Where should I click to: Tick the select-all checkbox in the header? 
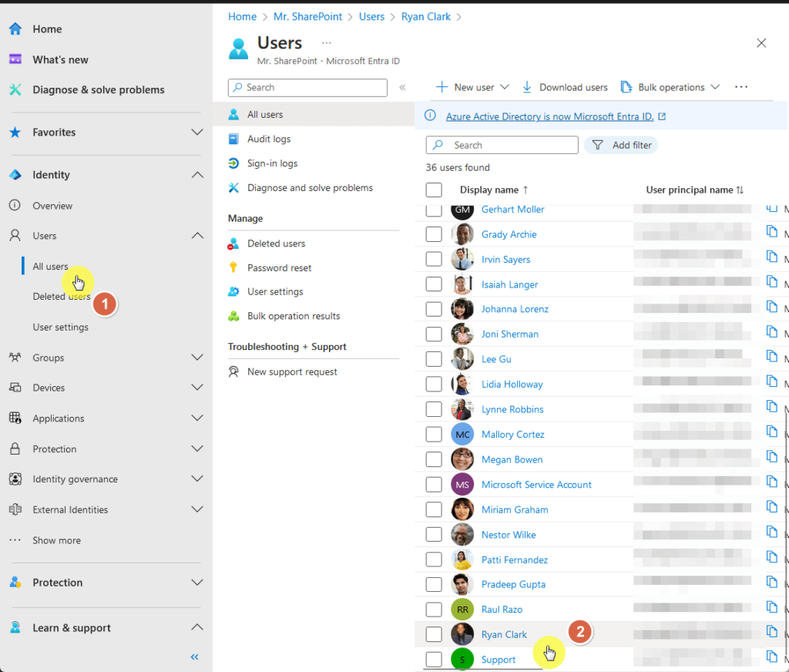434,190
